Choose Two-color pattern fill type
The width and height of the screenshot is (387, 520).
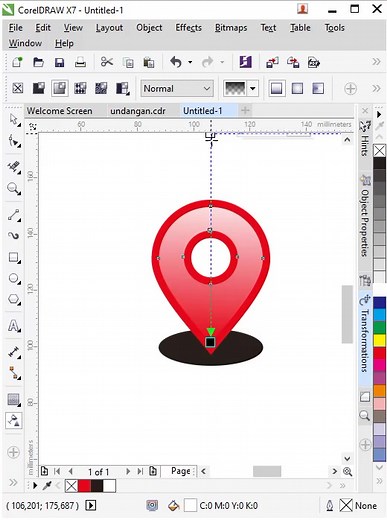(x=122, y=88)
